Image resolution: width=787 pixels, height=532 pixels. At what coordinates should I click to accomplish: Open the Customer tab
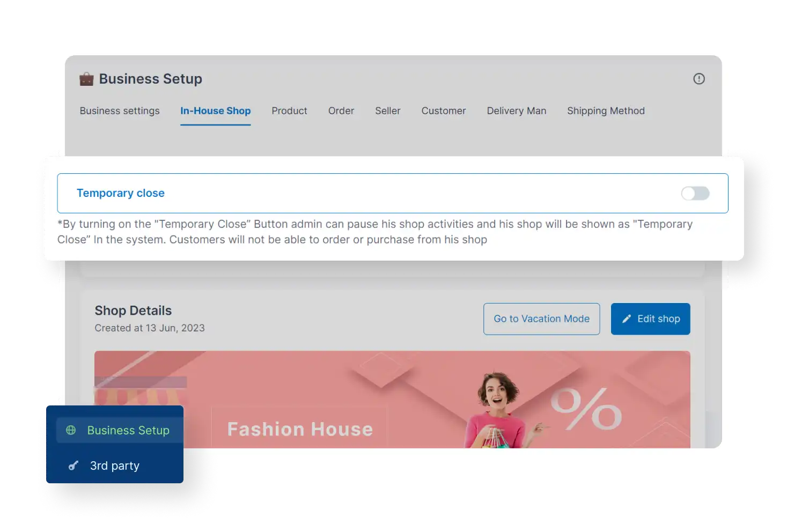coord(443,111)
